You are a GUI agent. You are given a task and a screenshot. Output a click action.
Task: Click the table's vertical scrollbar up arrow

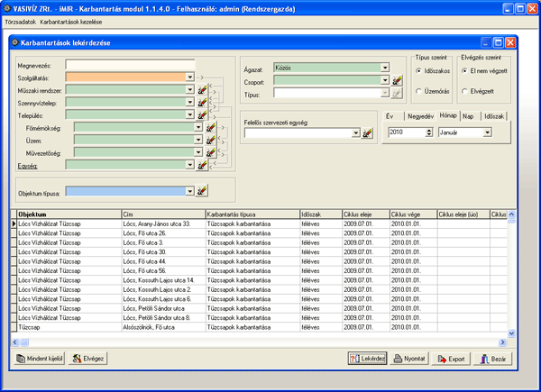[511, 214]
